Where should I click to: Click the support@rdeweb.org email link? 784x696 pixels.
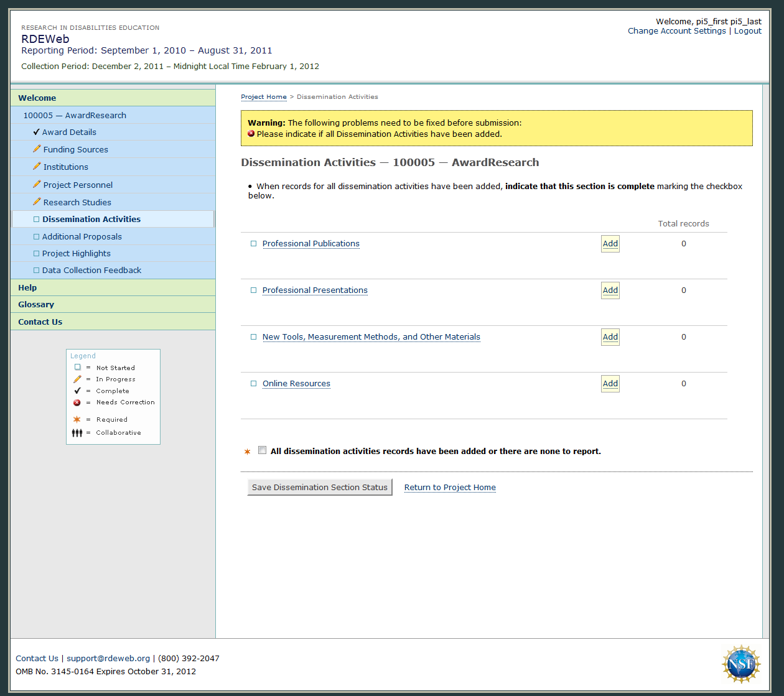coord(108,658)
